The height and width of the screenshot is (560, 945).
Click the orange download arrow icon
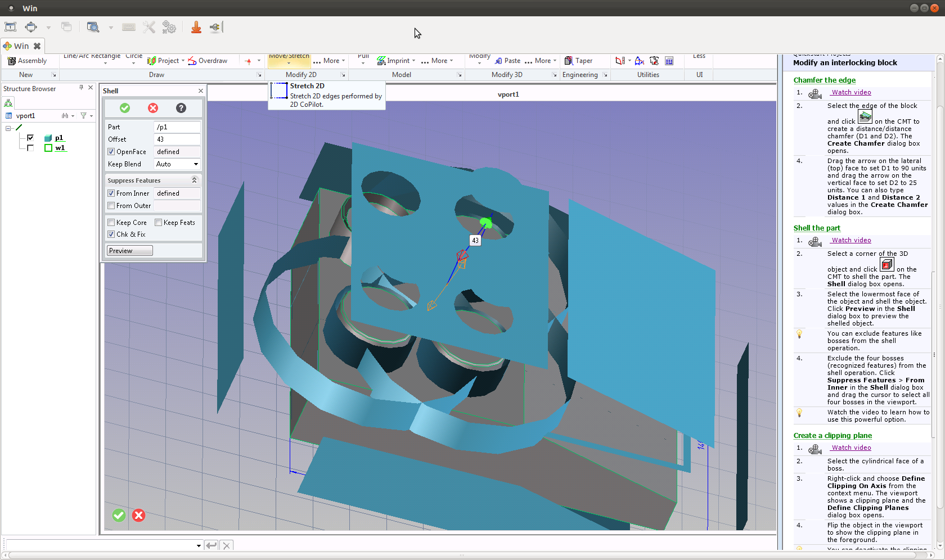(196, 27)
